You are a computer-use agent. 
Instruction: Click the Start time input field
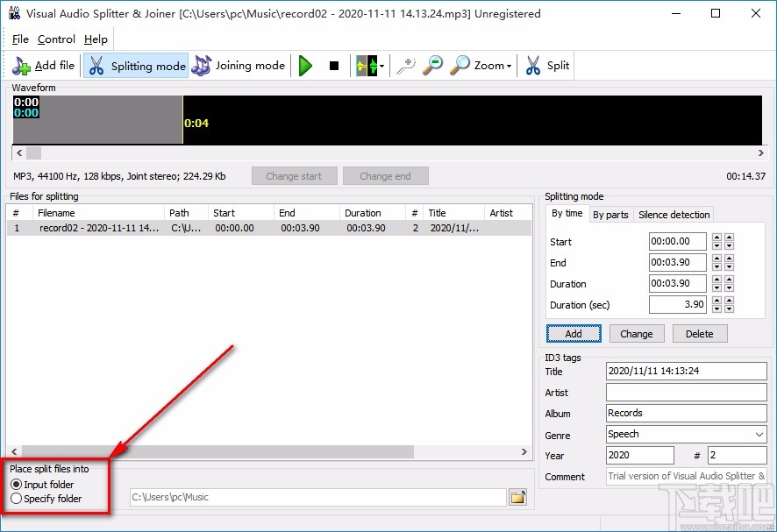677,241
